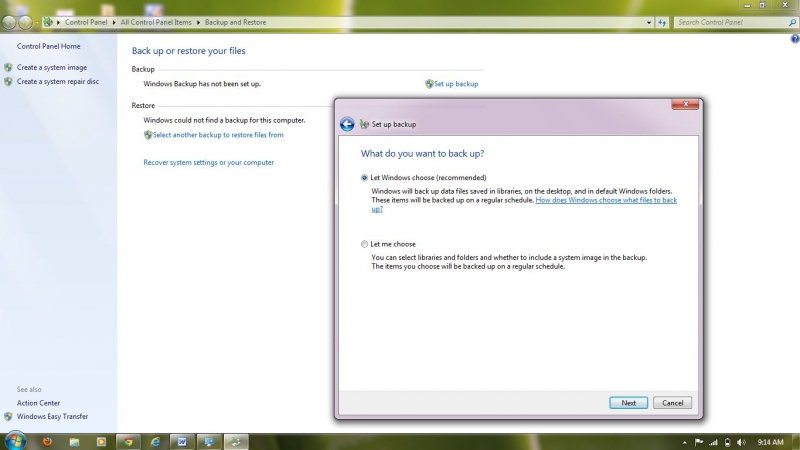
Task: Switch to Microsoft Word in the taskbar
Action: coord(182,441)
